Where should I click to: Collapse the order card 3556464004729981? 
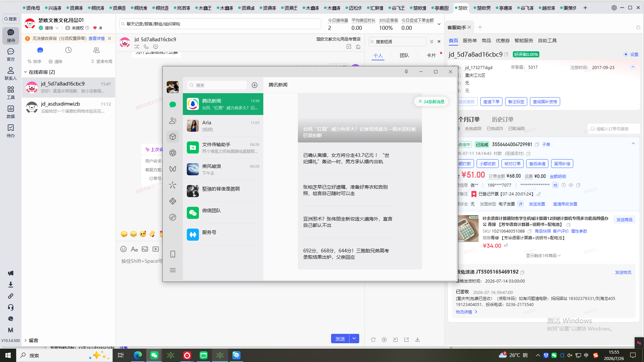point(633,143)
